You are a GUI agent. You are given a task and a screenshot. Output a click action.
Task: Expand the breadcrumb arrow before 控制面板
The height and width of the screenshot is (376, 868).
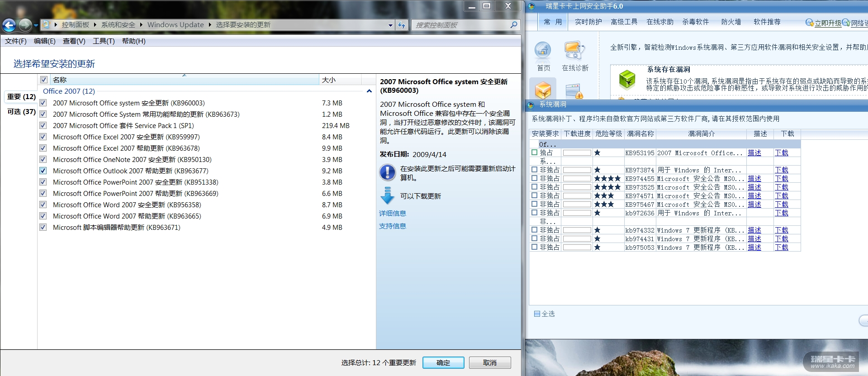click(x=56, y=25)
